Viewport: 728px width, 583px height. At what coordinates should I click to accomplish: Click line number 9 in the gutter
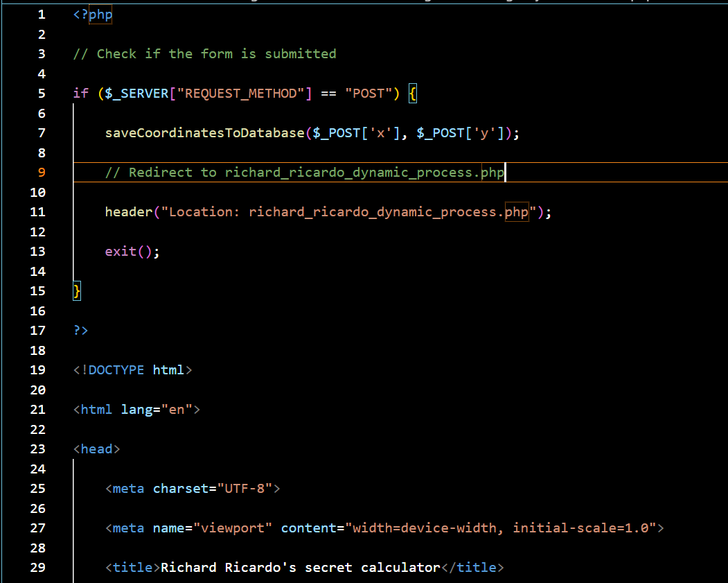pos(41,172)
